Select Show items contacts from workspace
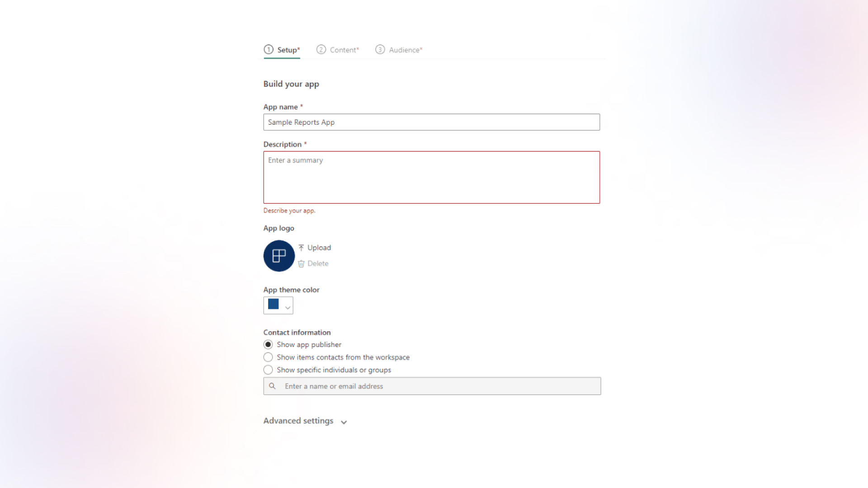Viewport: 868px width, 488px height. (x=267, y=357)
